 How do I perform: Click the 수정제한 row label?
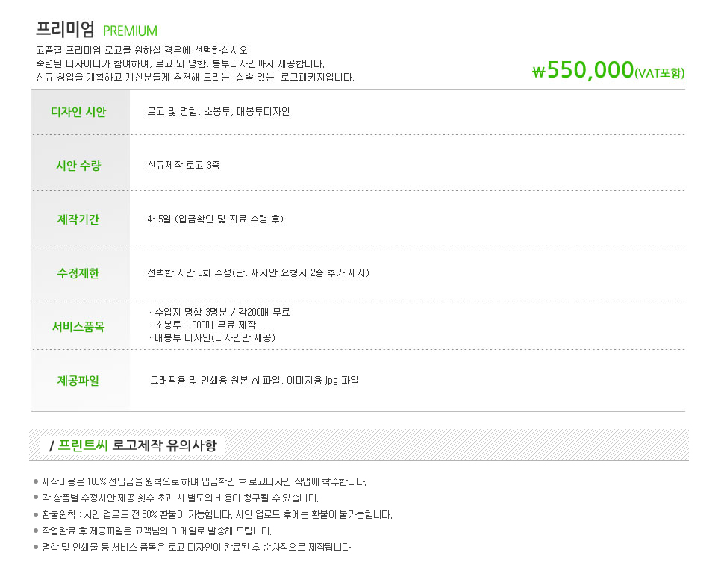(78, 273)
